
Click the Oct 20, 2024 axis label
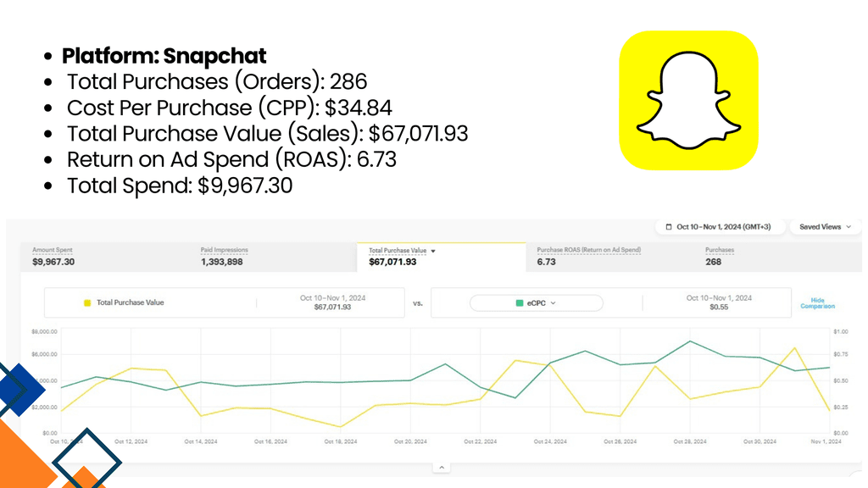click(410, 441)
